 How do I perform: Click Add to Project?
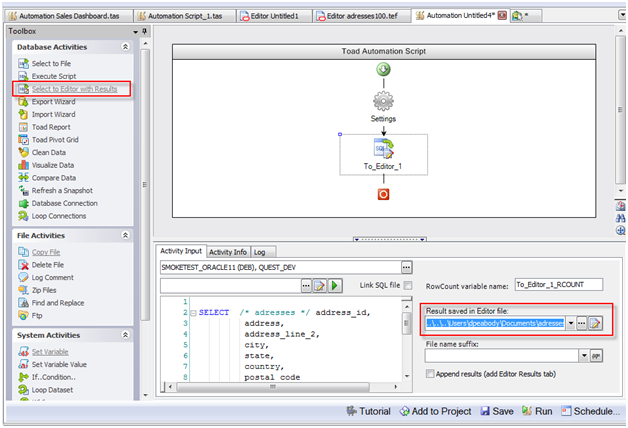[435, 411]
